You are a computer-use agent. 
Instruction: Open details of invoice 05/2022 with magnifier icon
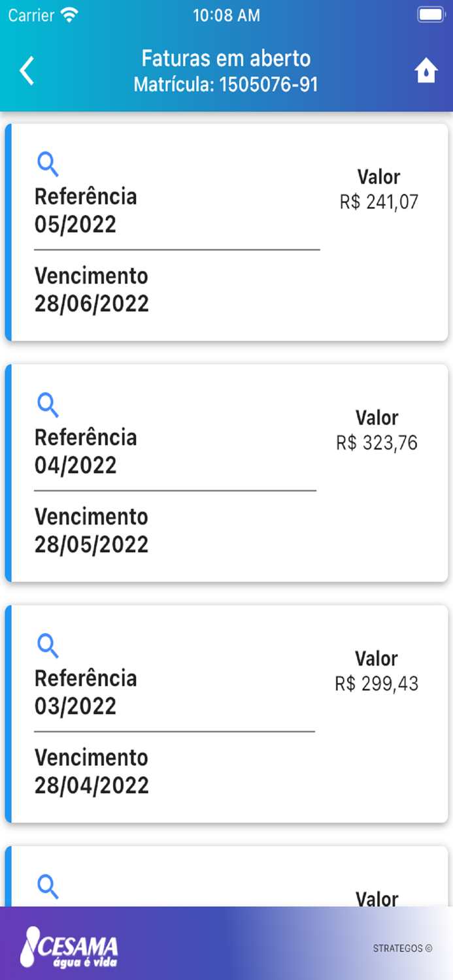point(48,165)
